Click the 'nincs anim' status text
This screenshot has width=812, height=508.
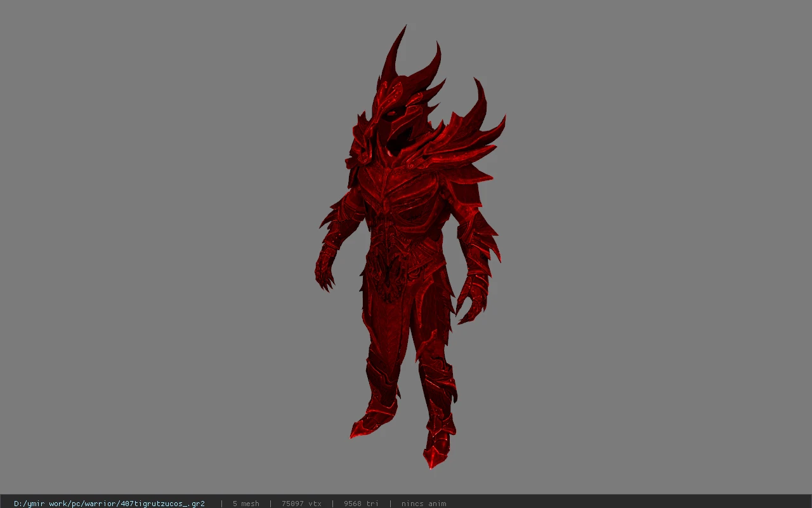(423, 504)
